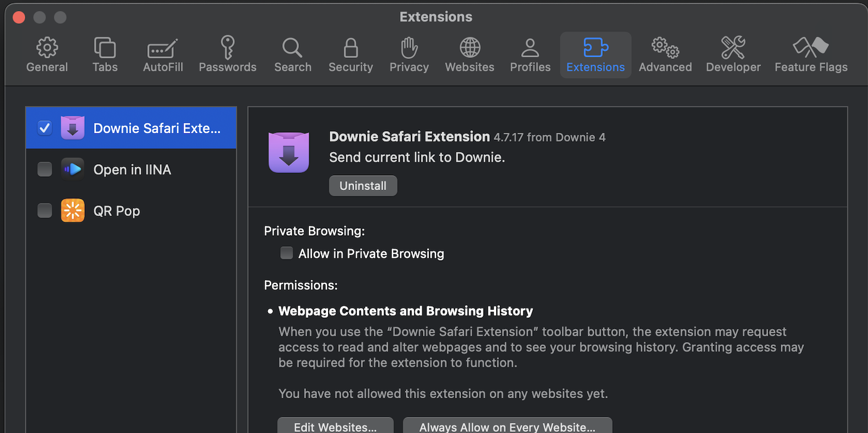
Task: Enable the Open in IINA extension checkbox
Action: 45,169
